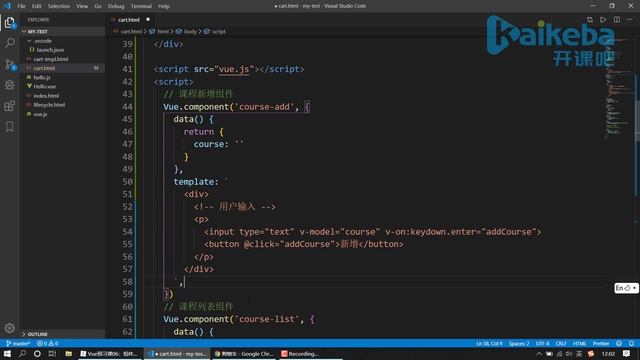Click the cart.html breadcrumb segment
640x360 pixels.
coord(131,31)
